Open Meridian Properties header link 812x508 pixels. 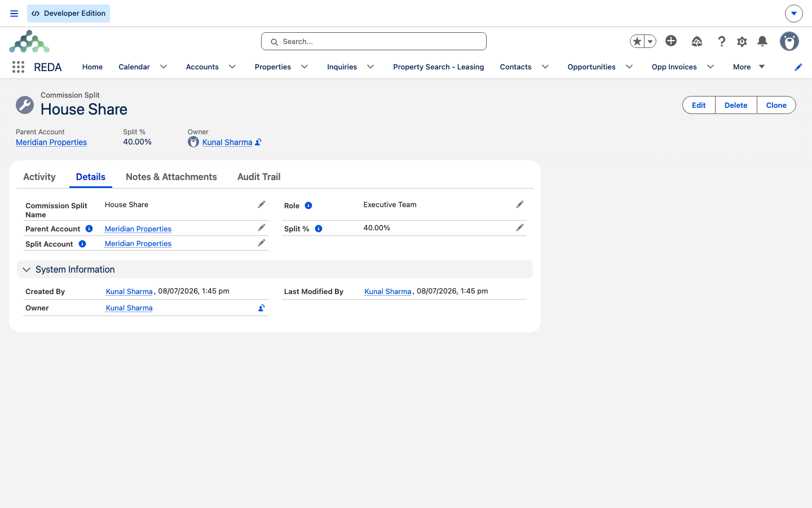[x=51, y=142]
